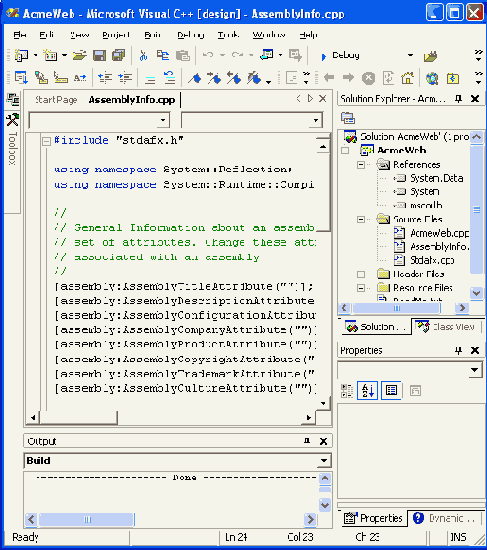Jump to next bookmark icon
Screen dimensions: 487x550
tap(214, 78)
